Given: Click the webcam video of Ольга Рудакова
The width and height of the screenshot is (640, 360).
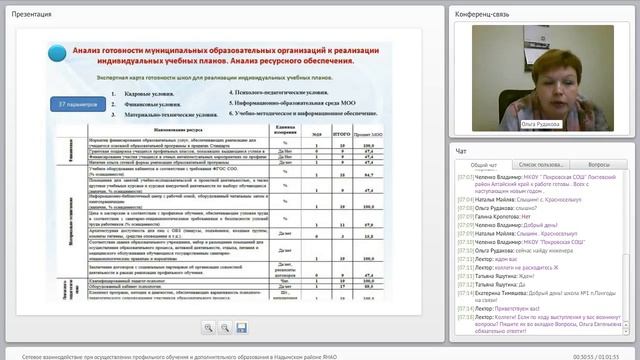Looking at the screenshot, I should [x=542, y=78].
